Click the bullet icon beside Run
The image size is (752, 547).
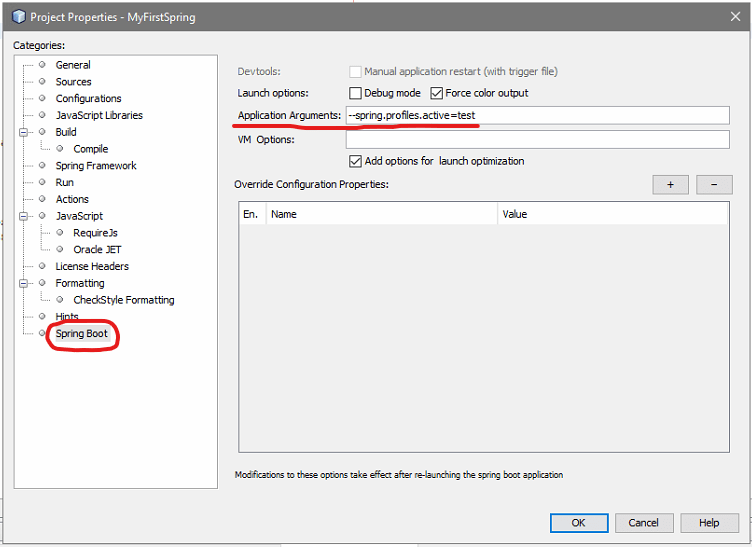click(42, 182)
